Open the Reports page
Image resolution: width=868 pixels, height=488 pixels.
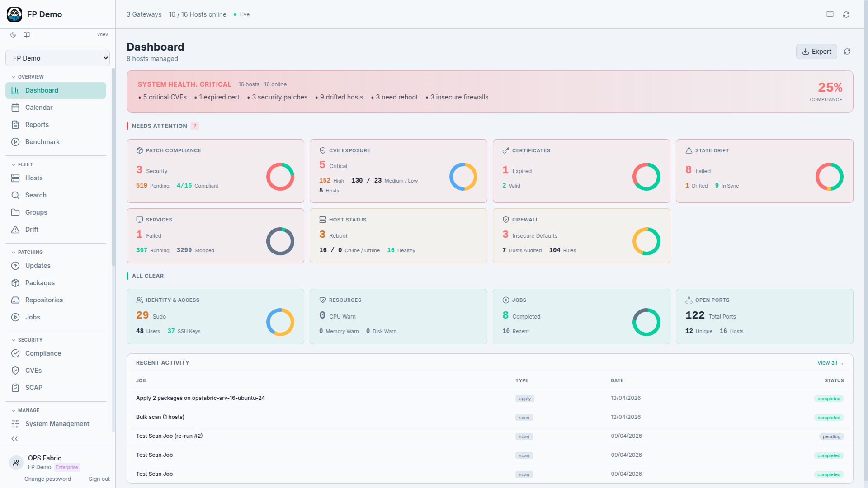37,125
